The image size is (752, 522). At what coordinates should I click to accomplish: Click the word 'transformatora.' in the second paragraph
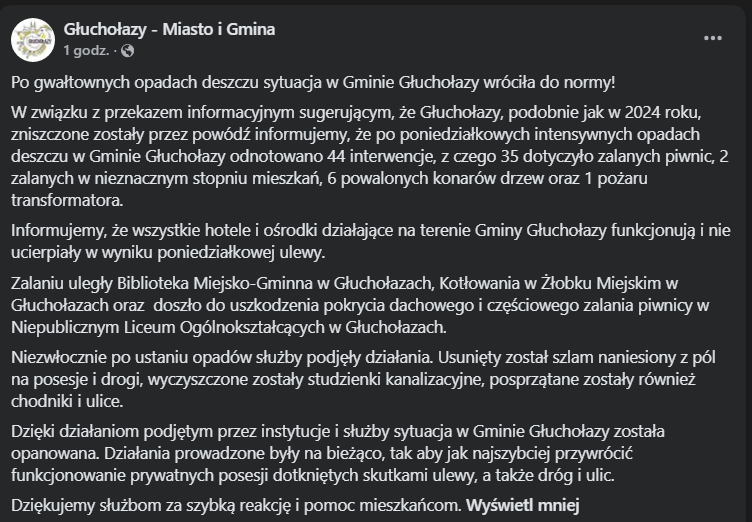67,201
